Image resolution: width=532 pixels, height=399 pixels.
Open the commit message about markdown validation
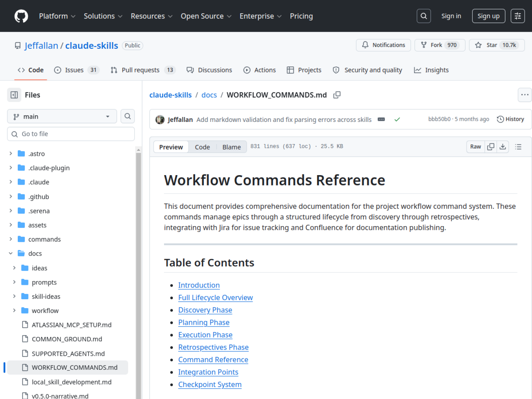coord(284,119)
